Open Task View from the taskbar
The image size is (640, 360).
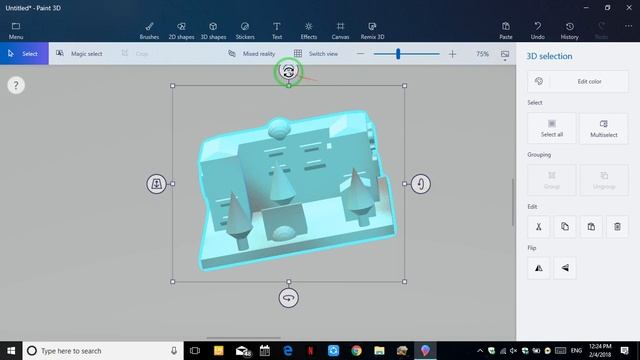tap(195, 351)
